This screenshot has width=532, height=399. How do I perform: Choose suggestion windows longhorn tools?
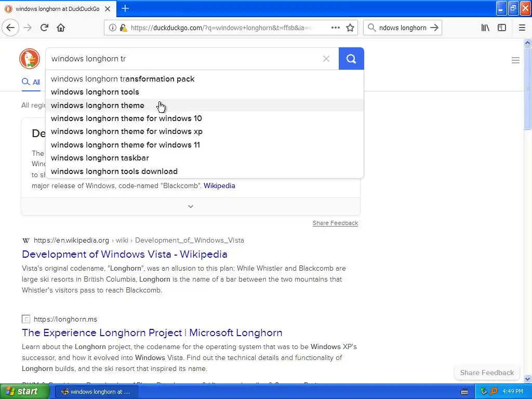click(205, 92)
